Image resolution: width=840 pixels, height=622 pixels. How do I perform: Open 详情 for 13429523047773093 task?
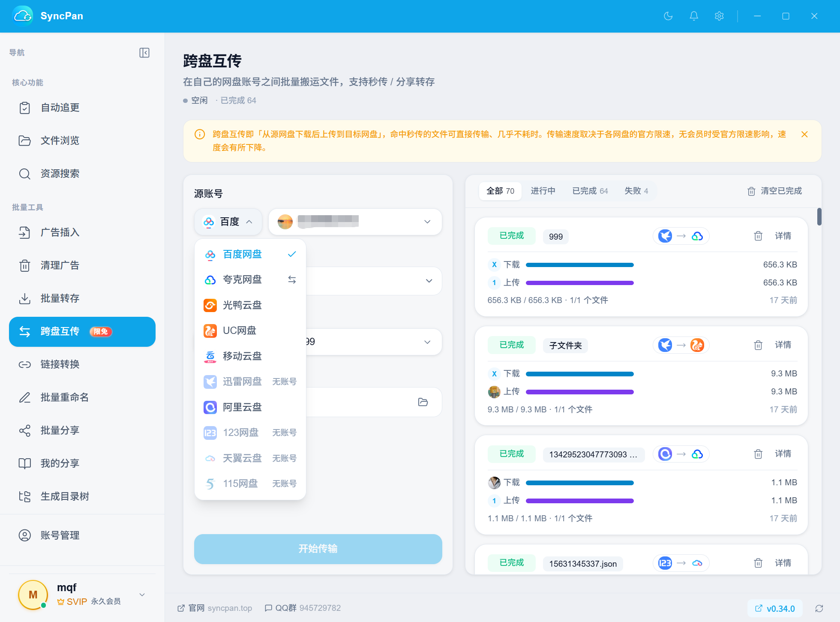[783, 454]
